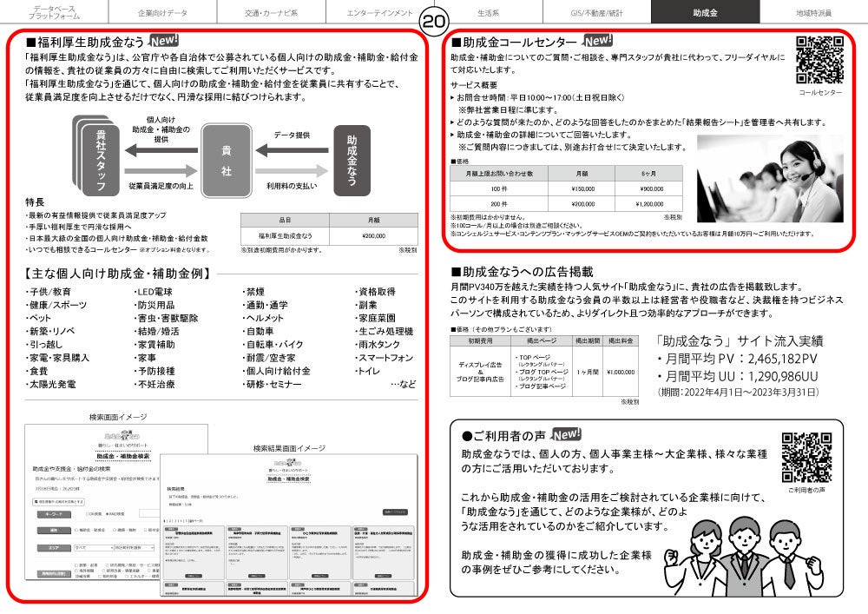Viewport: 868px width, 614px height.
Task: Click the ¥1,000,000 掲出料金 cell
Action: click(621, 372)
